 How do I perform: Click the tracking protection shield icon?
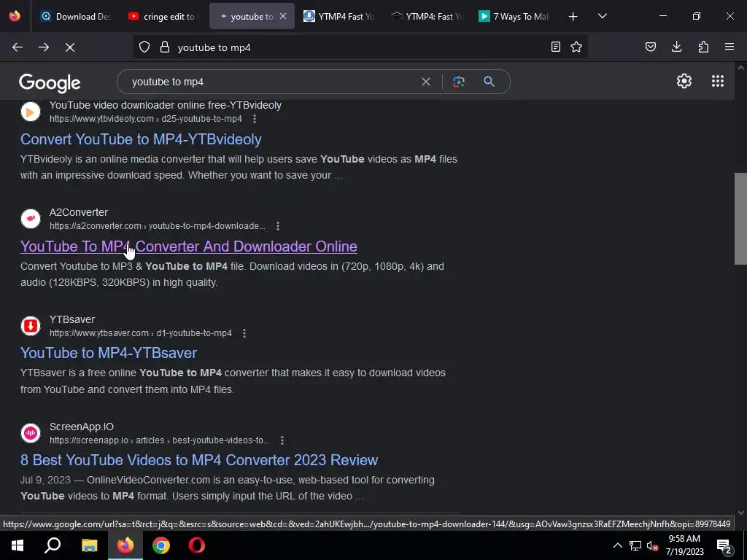[144, 47]
